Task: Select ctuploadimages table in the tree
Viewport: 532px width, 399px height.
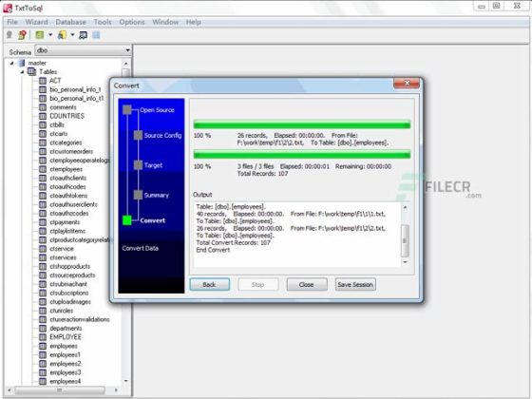Action: point(70,302)
